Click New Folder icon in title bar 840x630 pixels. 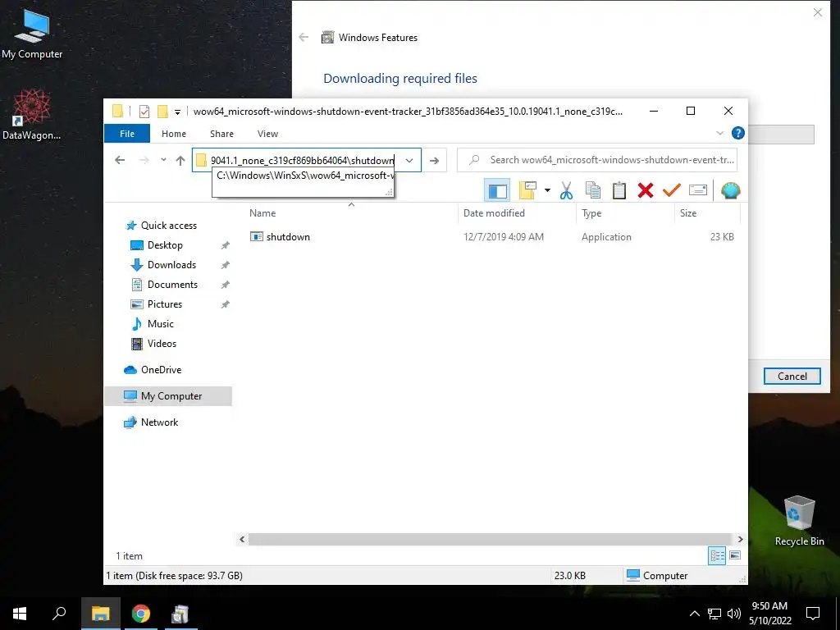point(162,112)
